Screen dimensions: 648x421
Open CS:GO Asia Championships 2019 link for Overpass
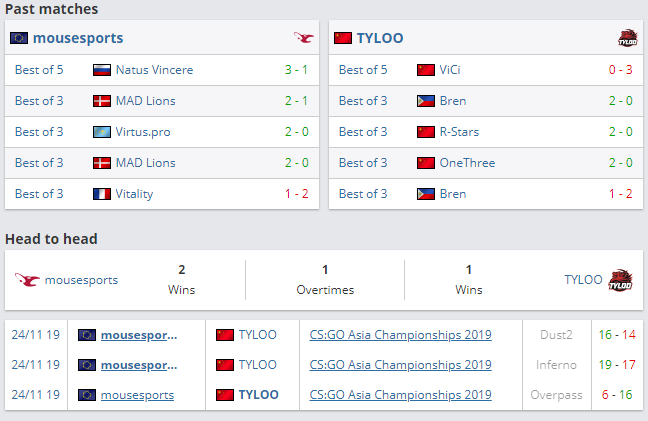click(x=400, y=395)
